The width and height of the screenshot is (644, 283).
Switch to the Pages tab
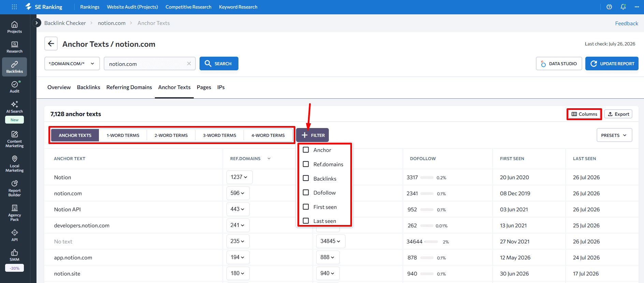click(204, 87)
